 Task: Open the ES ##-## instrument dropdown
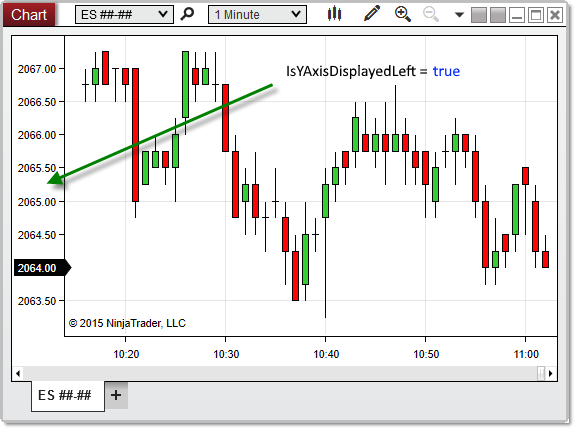(x=124, y=15)
